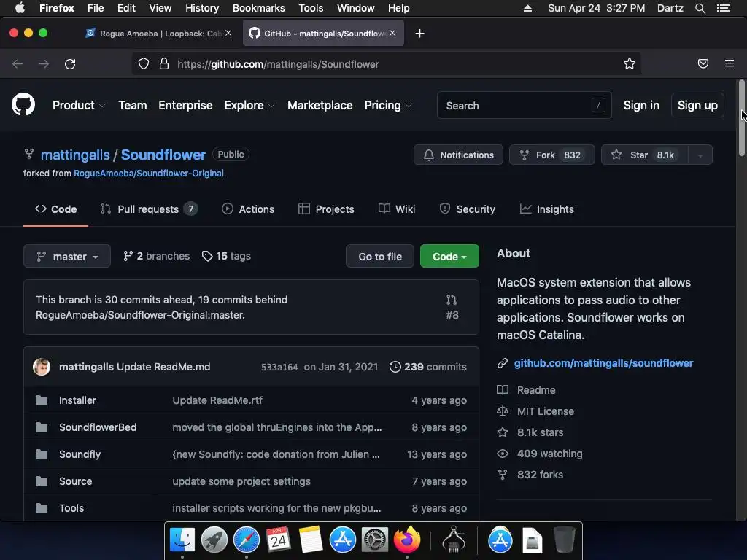Screen dimensions: 747x560
Task: Star the Soundflower repository
Action: pos(645,155)
